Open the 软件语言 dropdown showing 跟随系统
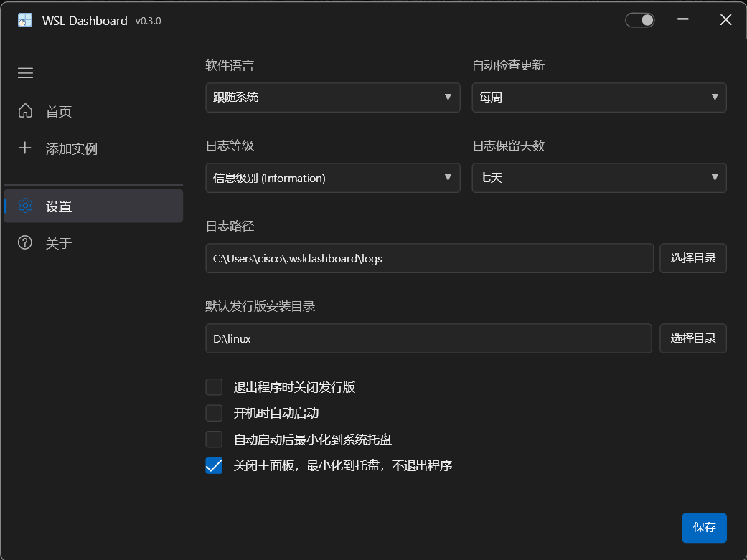Image resolution: width=747 pixels, height=560 pixels. [333, 98]
